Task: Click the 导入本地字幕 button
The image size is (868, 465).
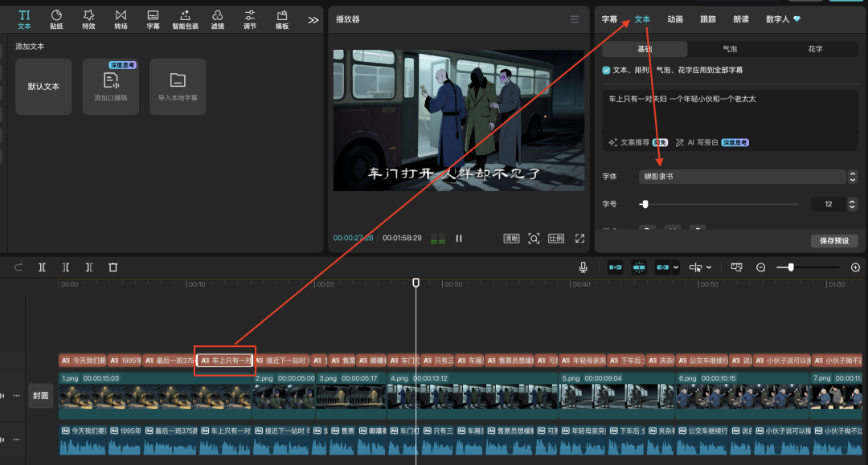Action: point(178,86)
